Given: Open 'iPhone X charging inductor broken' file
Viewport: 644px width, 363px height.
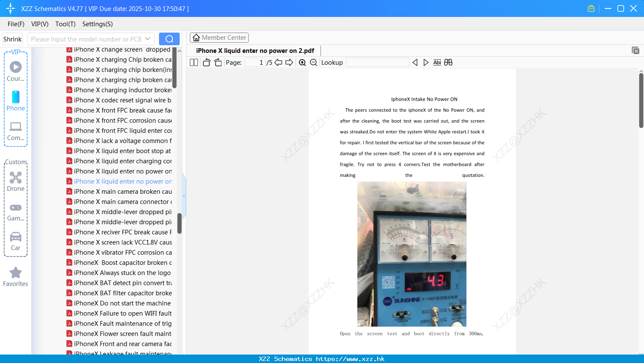Looking at the screenshot, I should (118, 90).
